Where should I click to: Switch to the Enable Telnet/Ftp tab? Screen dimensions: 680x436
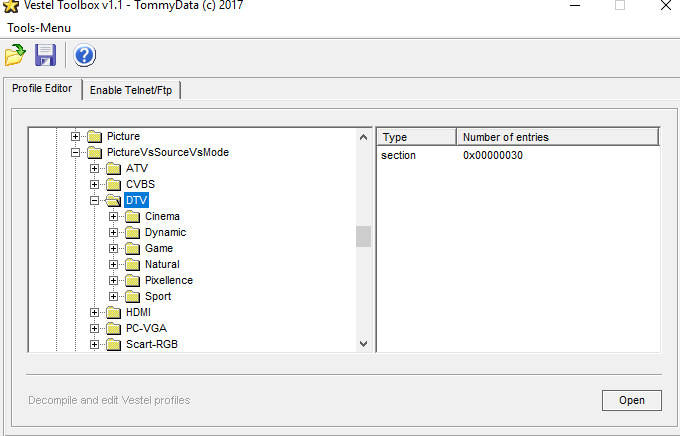(x=131, y=90)
